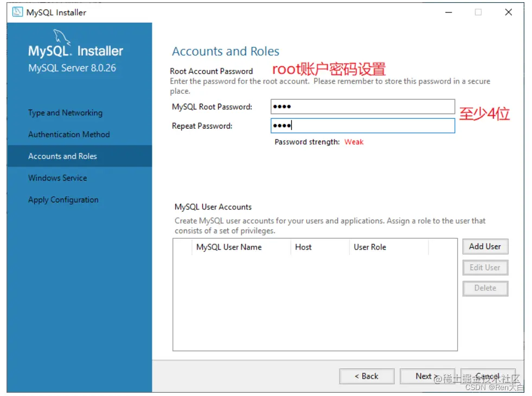532x396 pixels.
Task: Click the MySQL Server 8.0.26 version text
Action: pyautogui.click(x=72, y=68)
